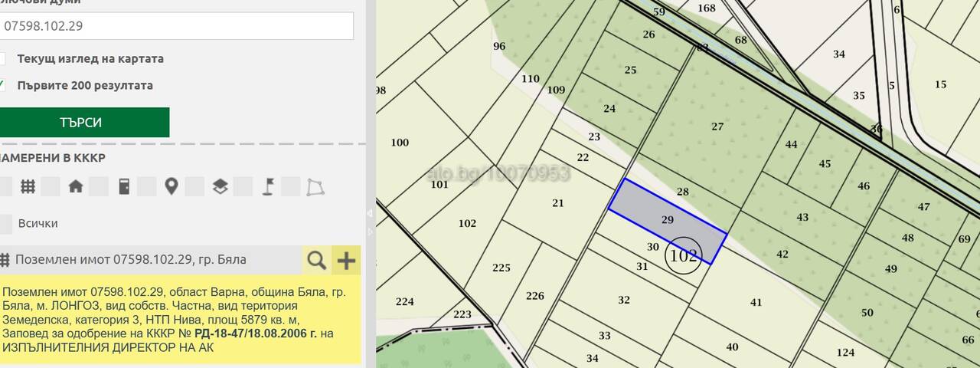Screen dimensions: 980x368
Task: Tick the checkbox before the layers icon
Action: [x=194, y=186]
